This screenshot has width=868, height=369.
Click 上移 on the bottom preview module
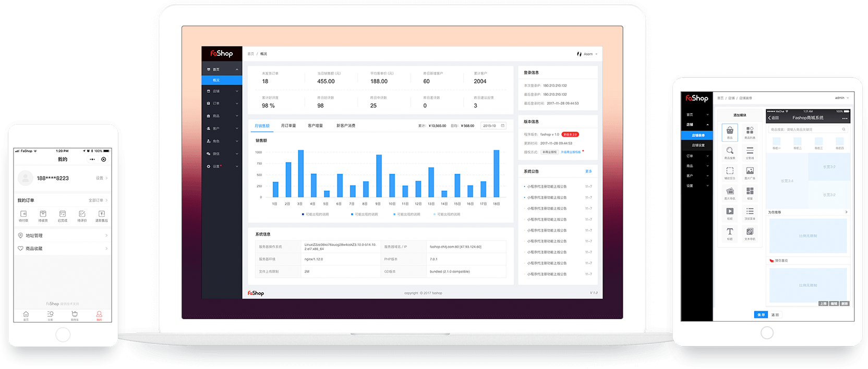(x=823, y=303)
